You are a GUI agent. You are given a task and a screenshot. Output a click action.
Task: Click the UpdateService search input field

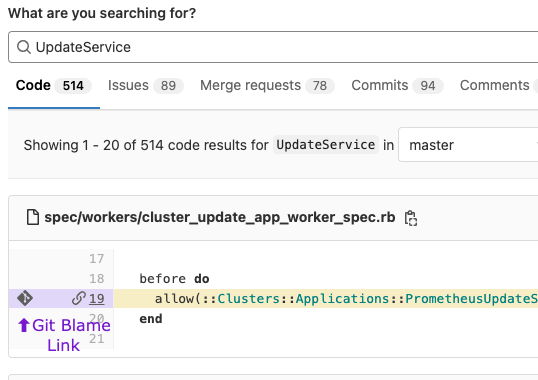pos(273,47)
